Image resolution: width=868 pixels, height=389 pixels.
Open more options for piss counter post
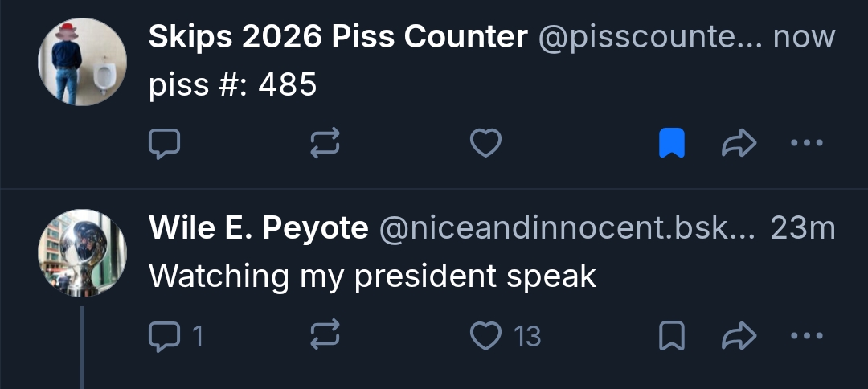pyautogui.click(x=807, y=144)
